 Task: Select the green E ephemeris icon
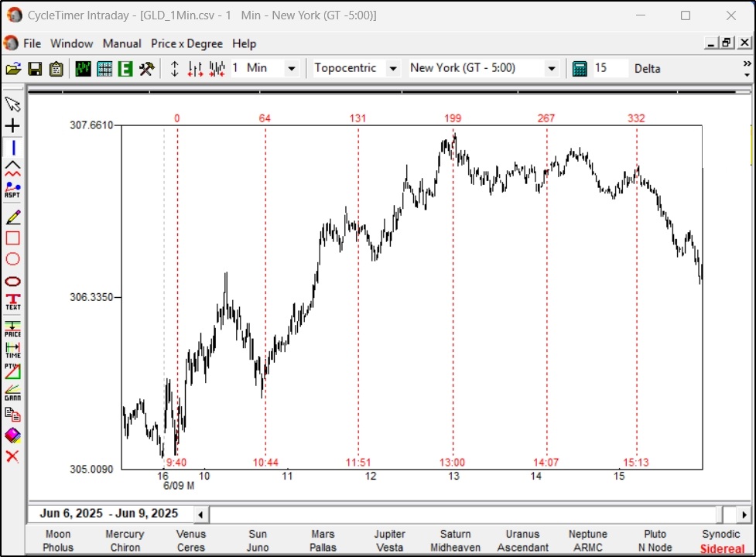tap(124, 68)
